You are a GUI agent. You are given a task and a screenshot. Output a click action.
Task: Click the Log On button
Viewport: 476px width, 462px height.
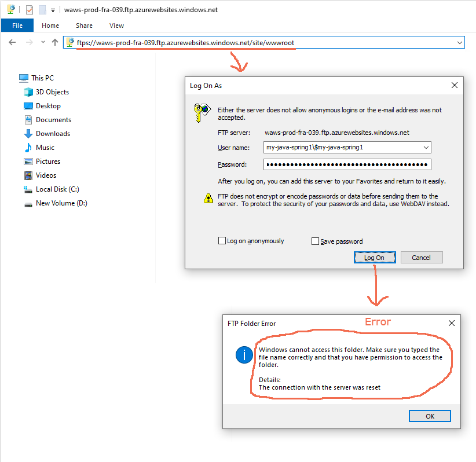coord(375,258)
